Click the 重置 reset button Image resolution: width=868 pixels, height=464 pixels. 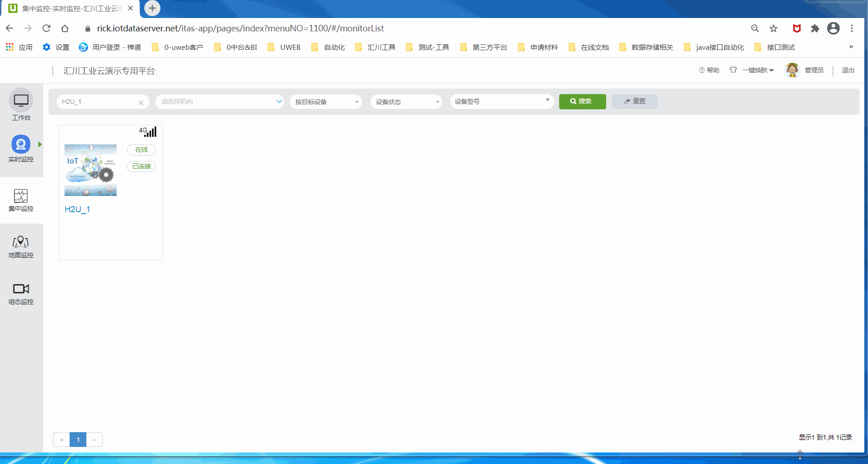pos(634,101)
